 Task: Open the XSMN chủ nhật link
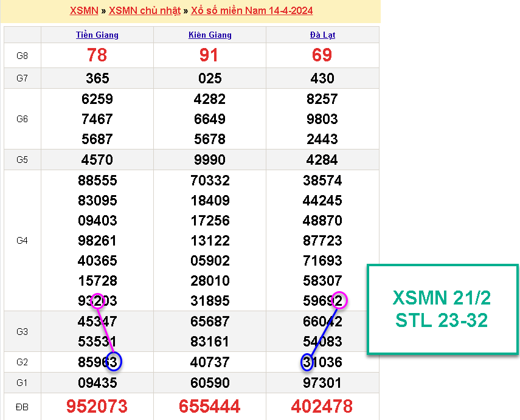tap(144, 11)
